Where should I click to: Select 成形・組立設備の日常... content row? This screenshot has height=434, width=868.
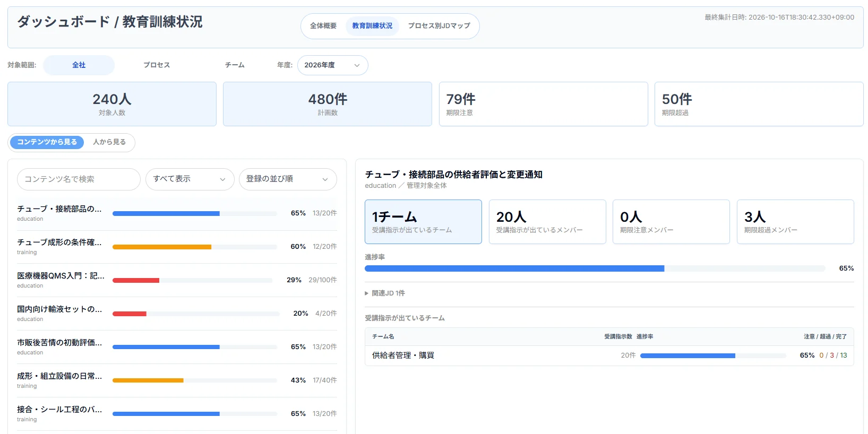(177, 381)
